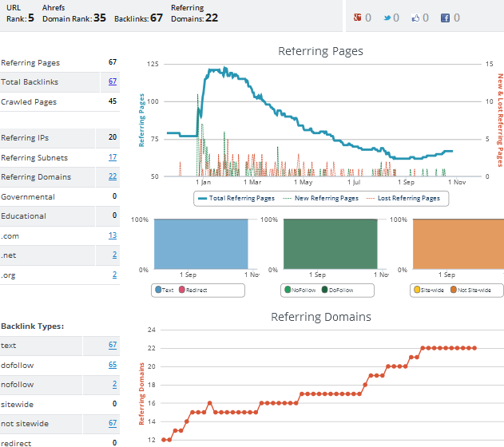Toggle the NoFollow legend marker

pyautogui.click(x=288, y=290)
